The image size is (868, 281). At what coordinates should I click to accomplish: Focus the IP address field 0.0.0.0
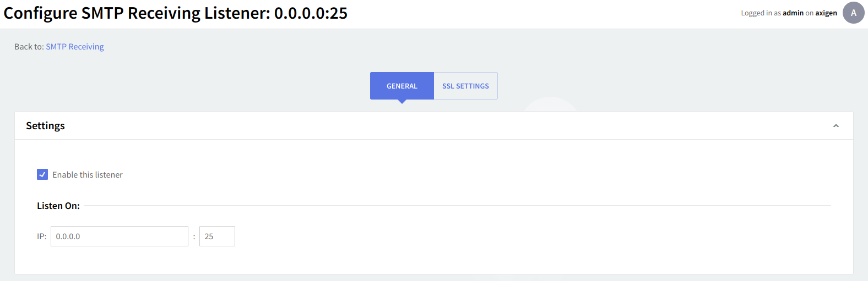click(119, 236)
